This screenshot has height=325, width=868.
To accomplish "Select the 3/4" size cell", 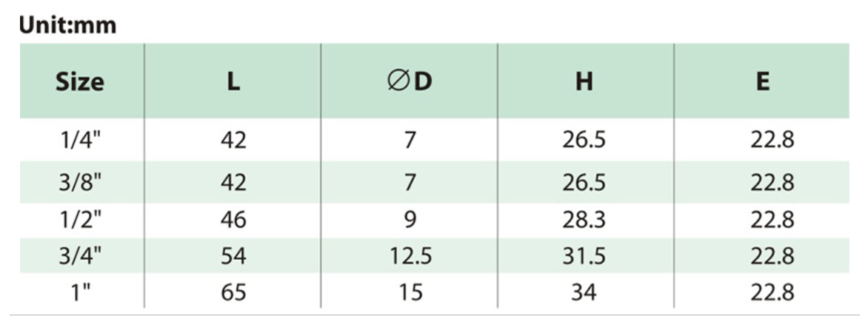I will 80,255.
